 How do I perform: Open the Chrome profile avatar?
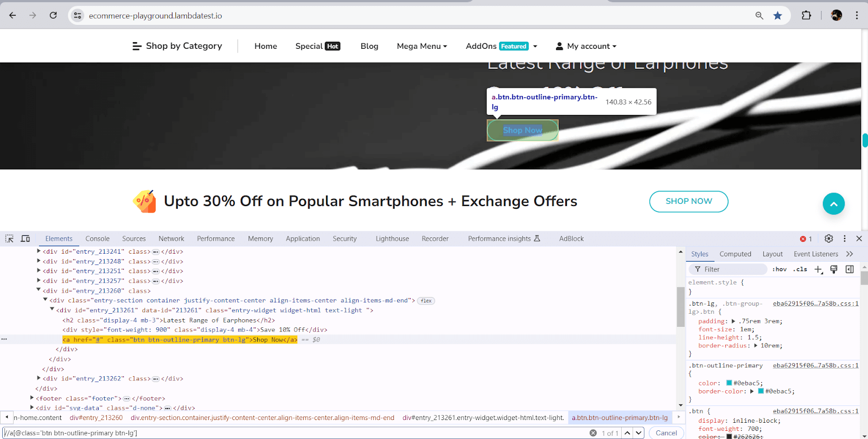point(837,15)
